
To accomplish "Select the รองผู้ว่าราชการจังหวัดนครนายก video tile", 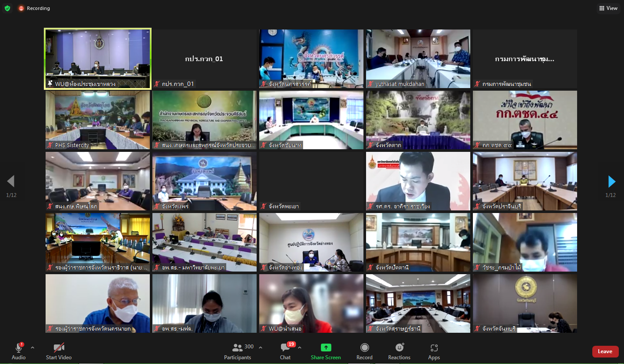I will click(x=98, y=303).
